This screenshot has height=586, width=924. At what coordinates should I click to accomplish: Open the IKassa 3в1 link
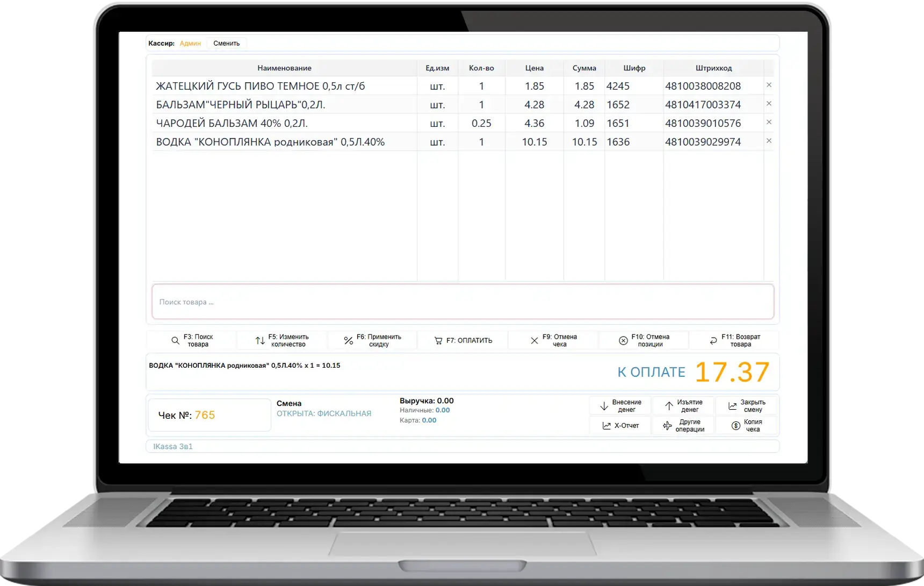pos(173,446)
